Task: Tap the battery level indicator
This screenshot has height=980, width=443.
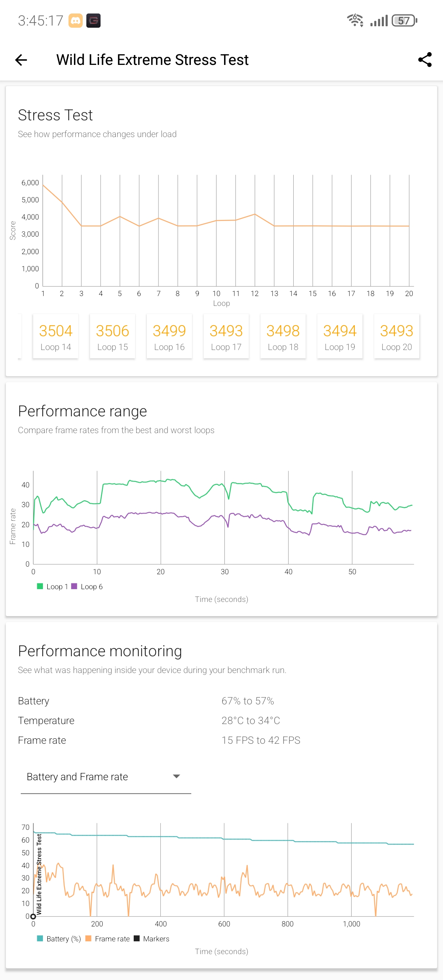Action: 404,20
